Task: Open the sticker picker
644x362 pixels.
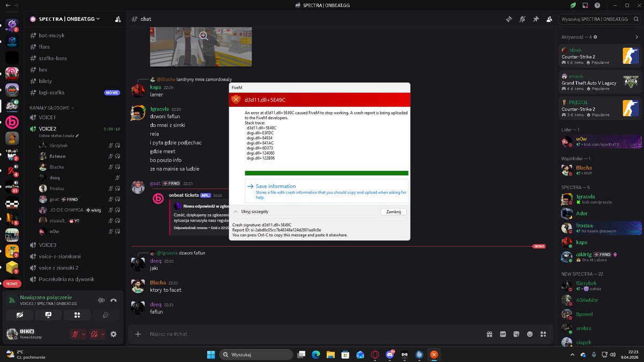Action: pos(516,334)
